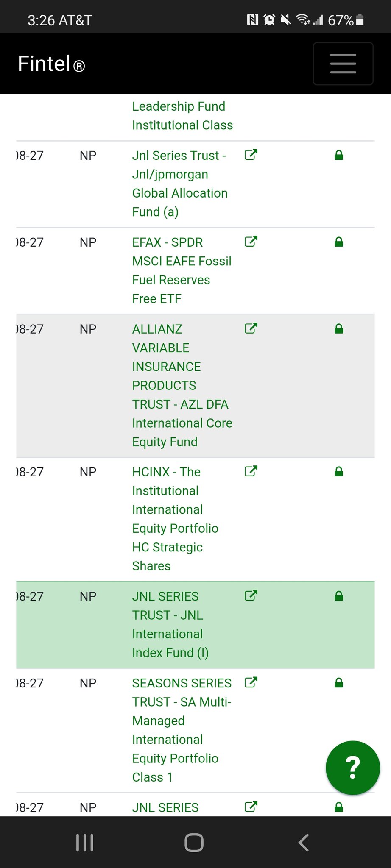
Task: Click lock icon in the EFAX row
Action: pos(338,242)
